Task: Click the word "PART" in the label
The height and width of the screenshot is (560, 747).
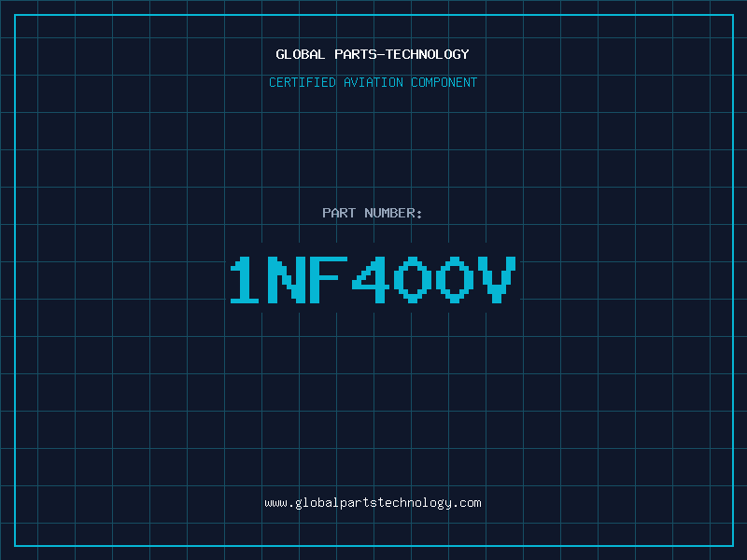Action: coord(339,213)
